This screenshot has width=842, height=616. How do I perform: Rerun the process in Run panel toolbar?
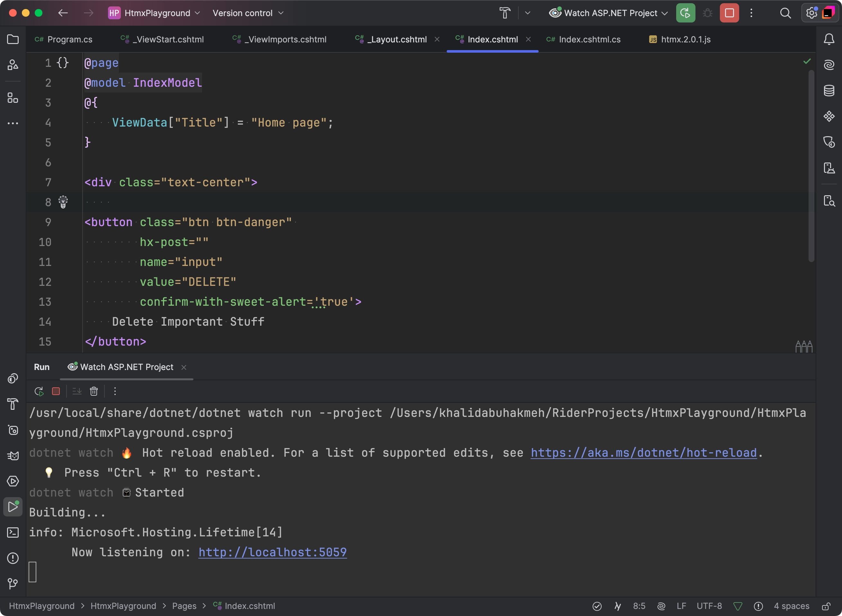click(x=39, y=391)
